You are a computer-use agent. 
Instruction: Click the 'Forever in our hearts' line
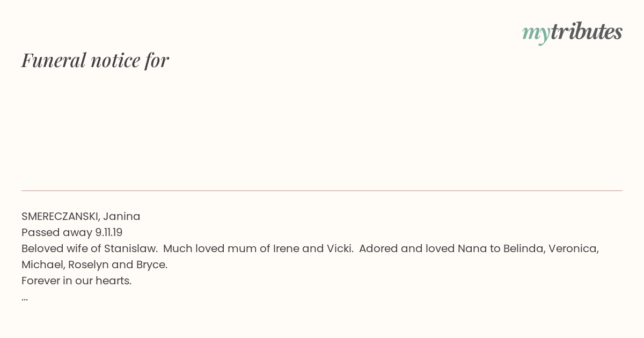click(77, 281)
